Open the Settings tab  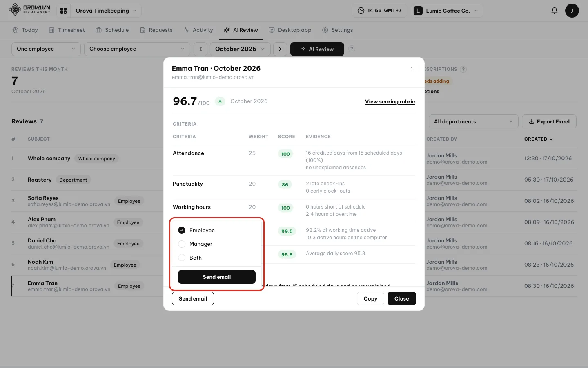(x=337, y=30)
